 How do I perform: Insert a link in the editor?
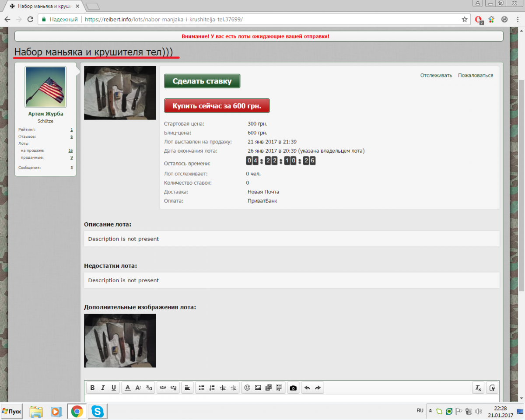[163, 388]
